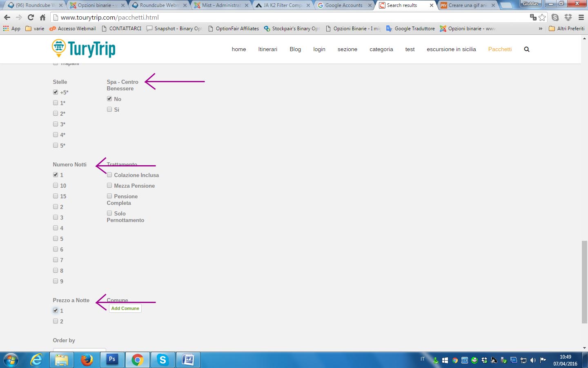Screen dimensions: 588x368
Task: Enable the Colazione Inclusa checkbox
Action: coord(109,175)
